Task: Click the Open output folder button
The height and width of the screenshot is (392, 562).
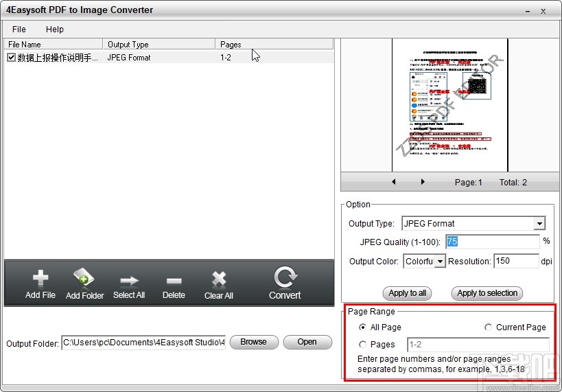Action: (307, 342)
